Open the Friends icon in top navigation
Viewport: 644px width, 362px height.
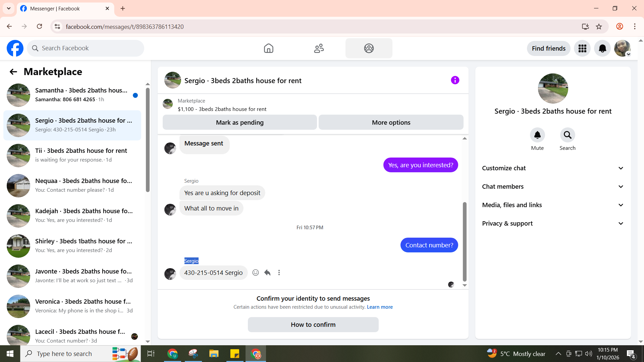[x=319, y=48]
